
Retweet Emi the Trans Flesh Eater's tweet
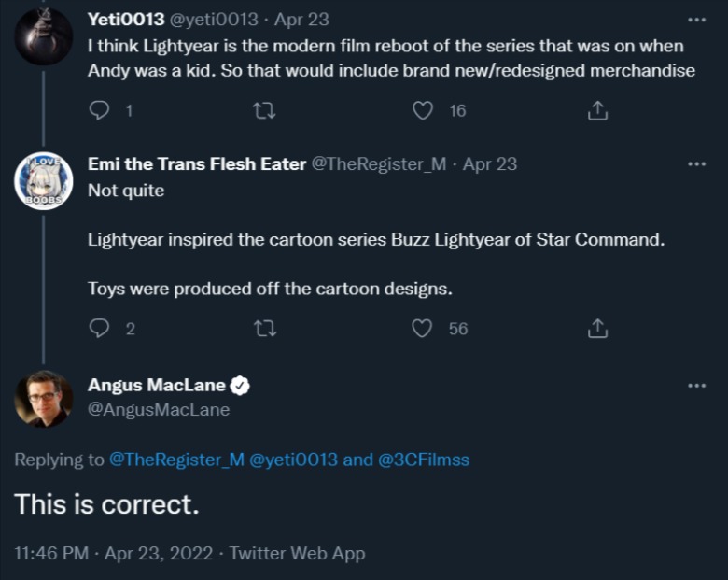pyautogui.click(x=264, y=329)
